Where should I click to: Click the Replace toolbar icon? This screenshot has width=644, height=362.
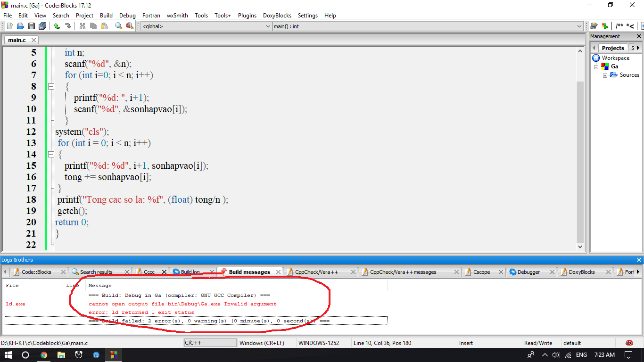point(129,26)
